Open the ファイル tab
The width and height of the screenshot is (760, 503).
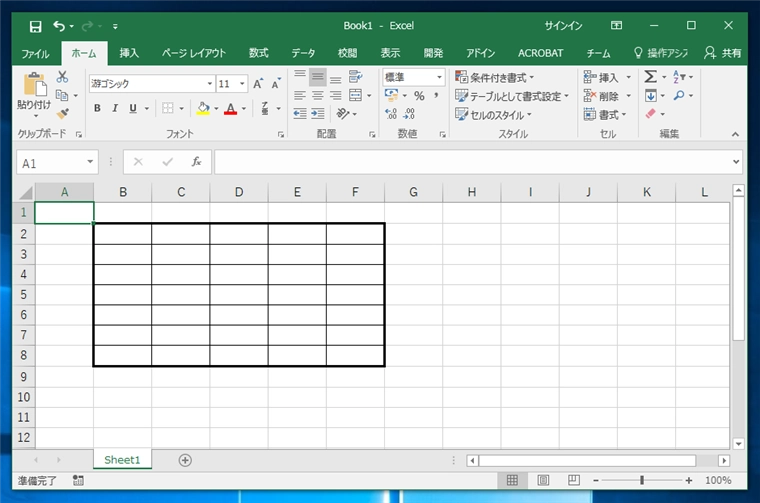(35, 53)
